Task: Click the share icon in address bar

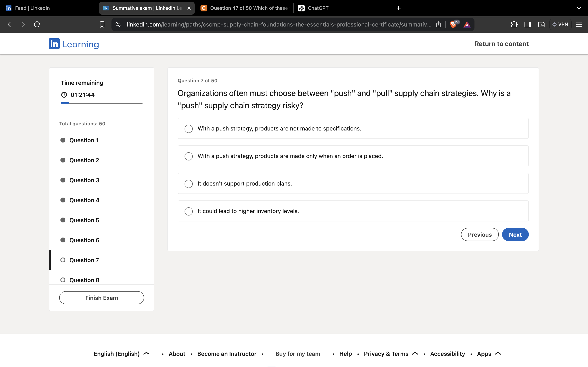Action: point(438,24)
